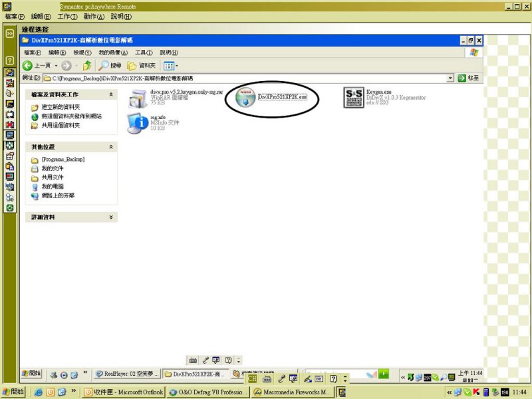
Task: Expand the 詳細資料 panel
Action: 111,217
